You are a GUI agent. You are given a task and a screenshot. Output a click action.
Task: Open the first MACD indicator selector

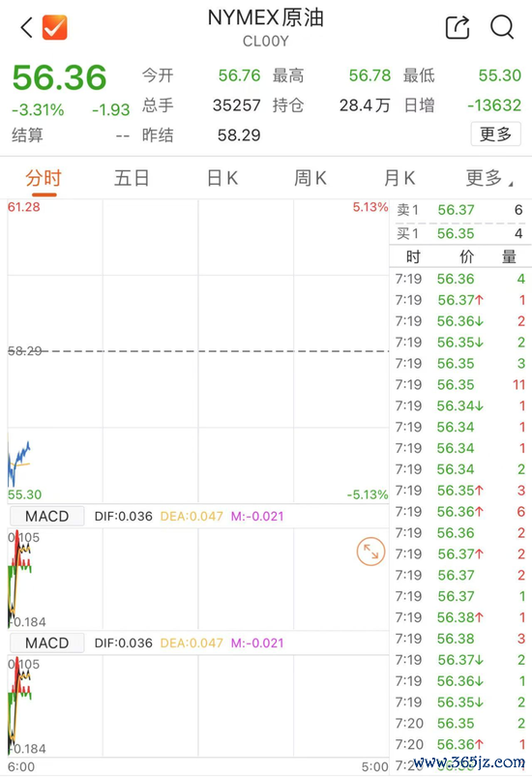(x=47, y=516)
